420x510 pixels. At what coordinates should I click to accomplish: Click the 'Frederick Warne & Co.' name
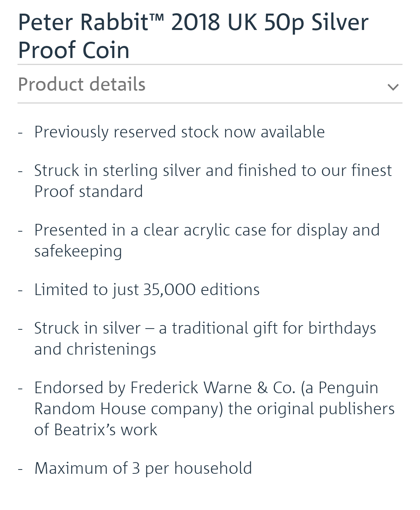(x=213, y=388)
